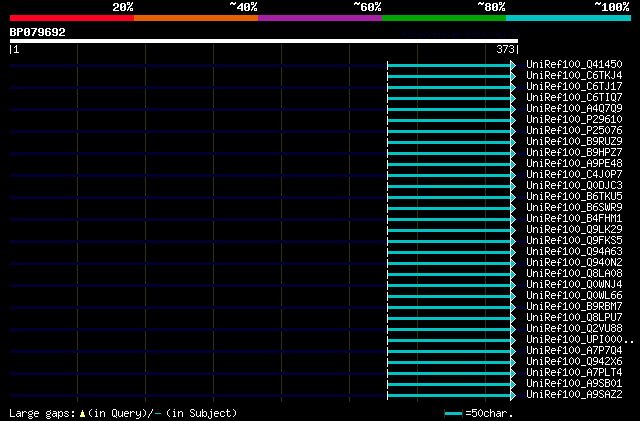
Task: Click the query start position label 1
Action: (x=16, y=49)
